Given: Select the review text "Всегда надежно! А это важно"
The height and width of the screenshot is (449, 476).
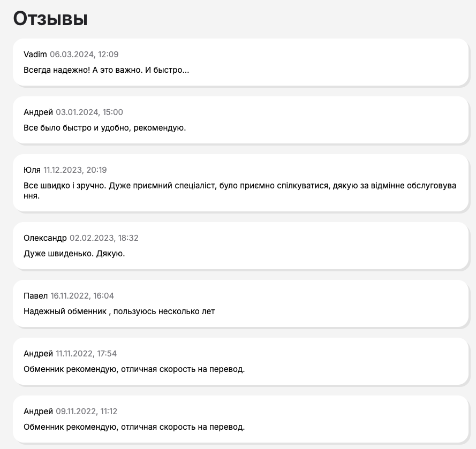Looking at the screenshot, I should 106,70.
